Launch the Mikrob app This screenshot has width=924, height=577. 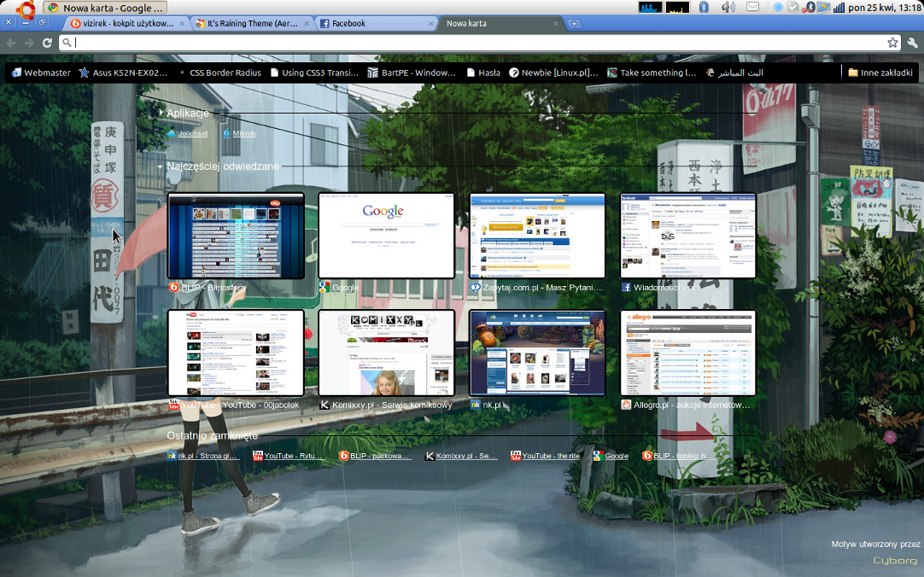[243, 134]
